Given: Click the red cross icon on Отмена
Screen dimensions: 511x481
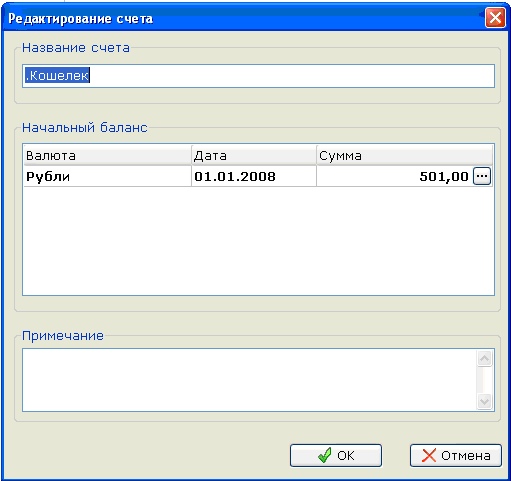Looking at the screenshot, I should point(429,455).
